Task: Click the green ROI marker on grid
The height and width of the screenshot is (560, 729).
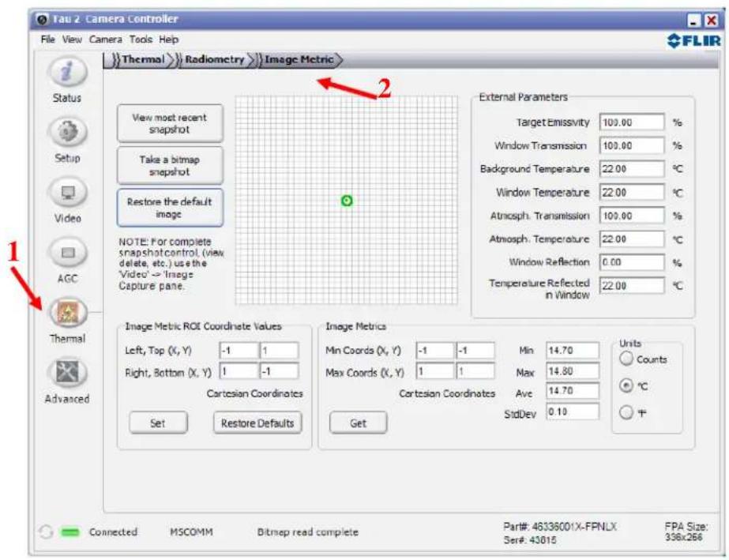Action: click(x=347, y=201)
